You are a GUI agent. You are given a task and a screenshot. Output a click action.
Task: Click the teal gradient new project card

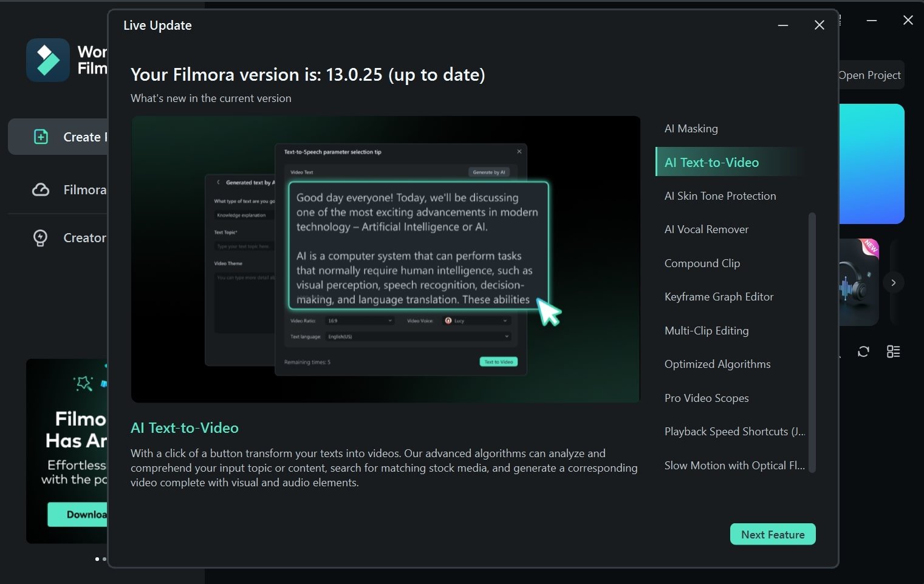872,164
